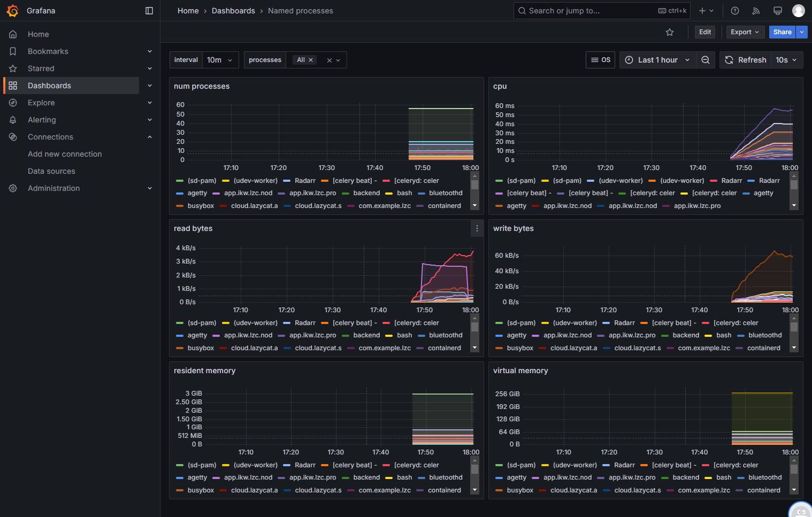Select Data sources under Connections
The width and height of the screenshot is (812, 517).
point(51,171)
